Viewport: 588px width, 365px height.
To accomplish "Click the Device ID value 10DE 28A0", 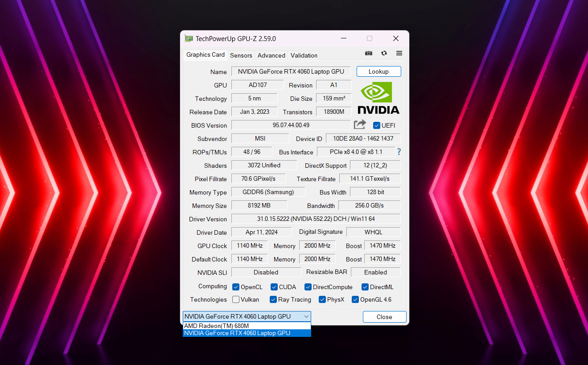I will click(x=363, y=138).
